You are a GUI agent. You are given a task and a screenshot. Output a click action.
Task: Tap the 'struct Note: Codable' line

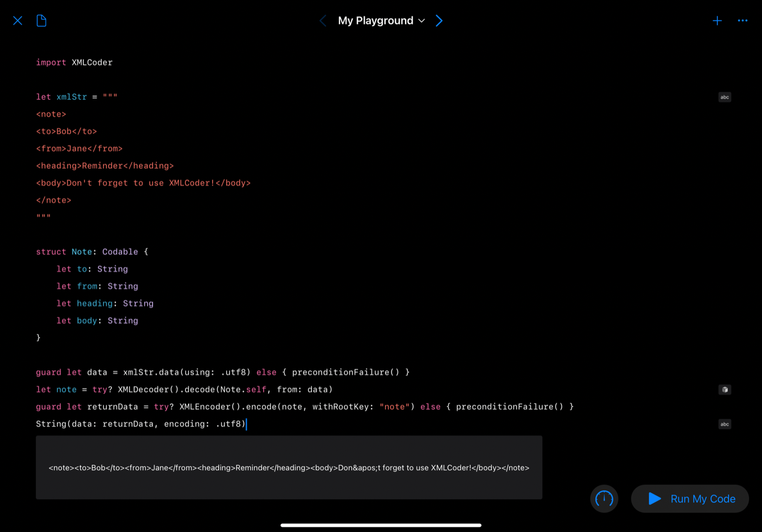[x=92, y=252]
